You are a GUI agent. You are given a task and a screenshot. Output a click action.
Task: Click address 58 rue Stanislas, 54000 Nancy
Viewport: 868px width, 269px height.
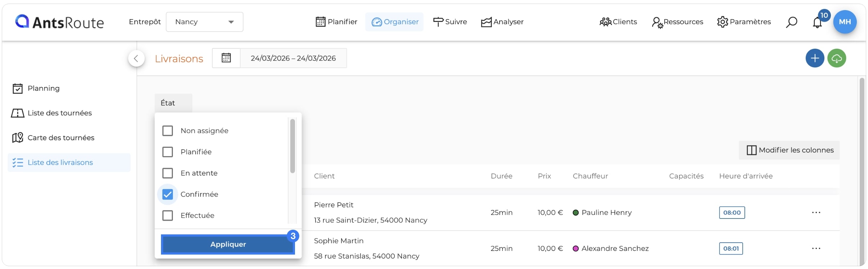[366, 256]
